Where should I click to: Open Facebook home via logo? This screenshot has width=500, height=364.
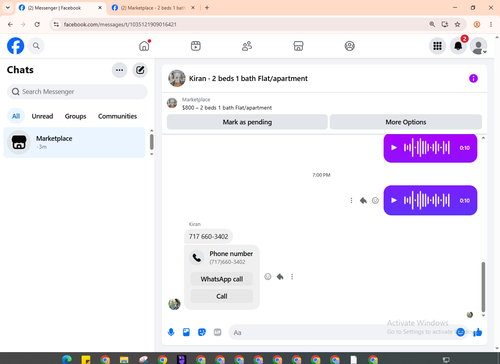click(x=16, y=46)
